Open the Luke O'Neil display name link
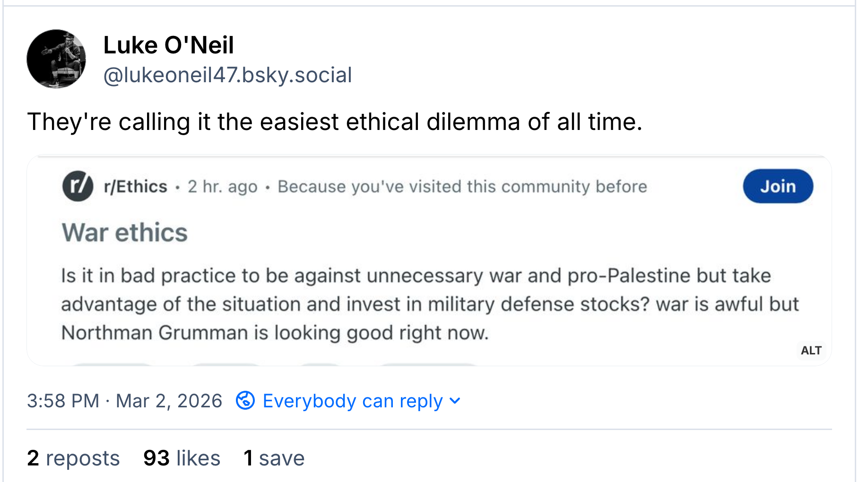 168,45
